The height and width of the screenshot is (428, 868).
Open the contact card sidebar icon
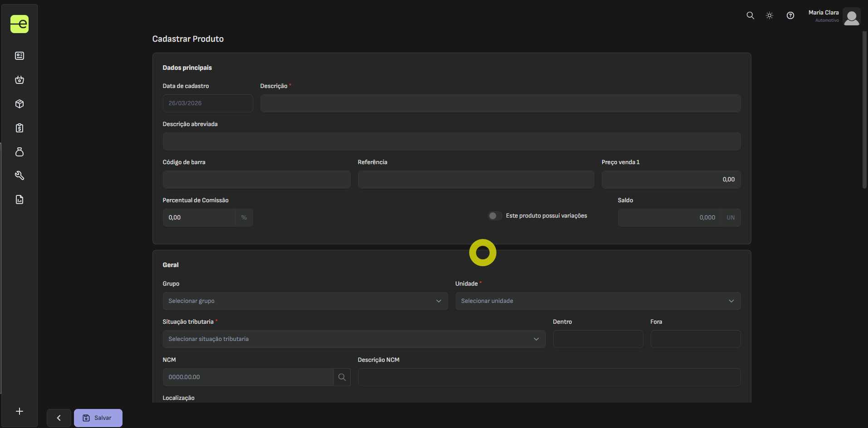[x=20, y=56]
